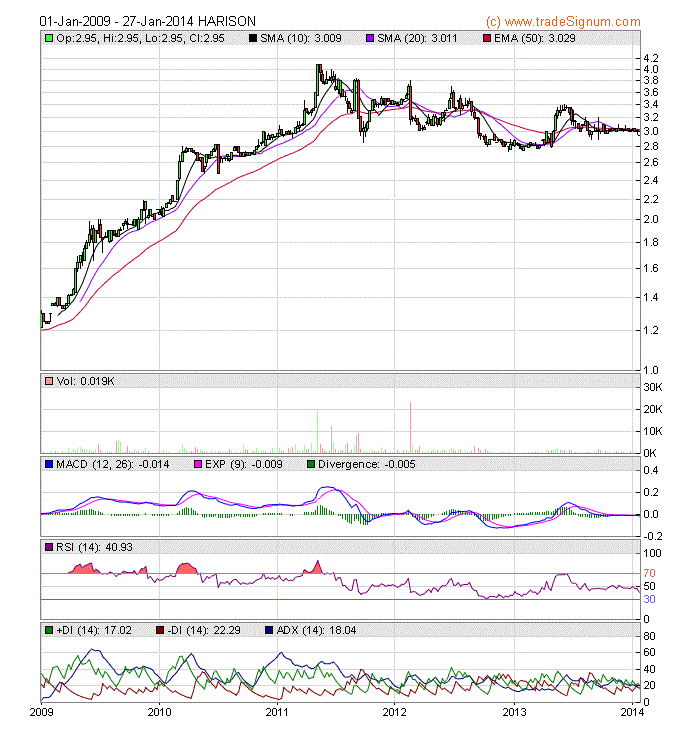
Task: Click the 100 RSI axis label
Action: [x=653, y=553]
